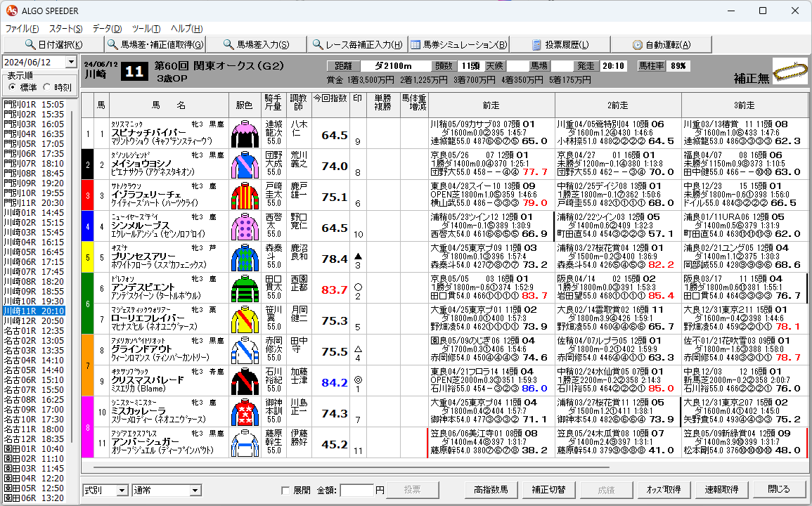This screenshot has width=812, height=506.
Task: Click 速報取得 button
Action: tap(721, 489)
